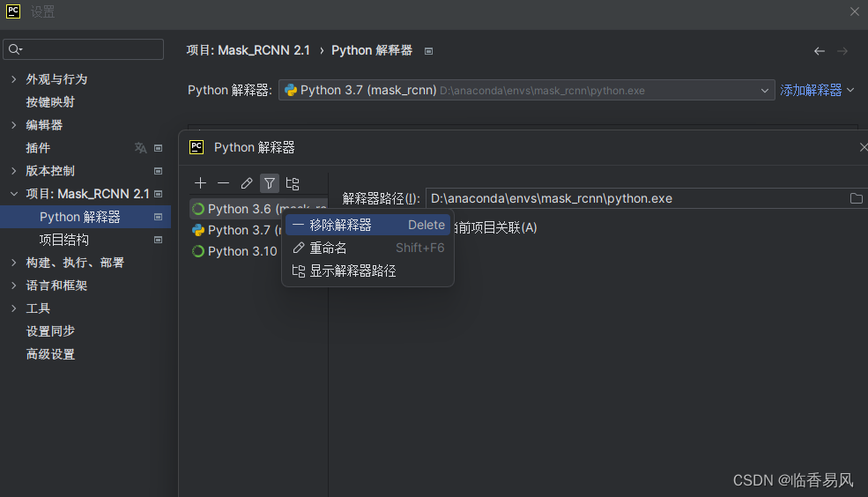Open 设置同步 settings page
The height and width of the screenshot is (497, 868).
[50, 331]
